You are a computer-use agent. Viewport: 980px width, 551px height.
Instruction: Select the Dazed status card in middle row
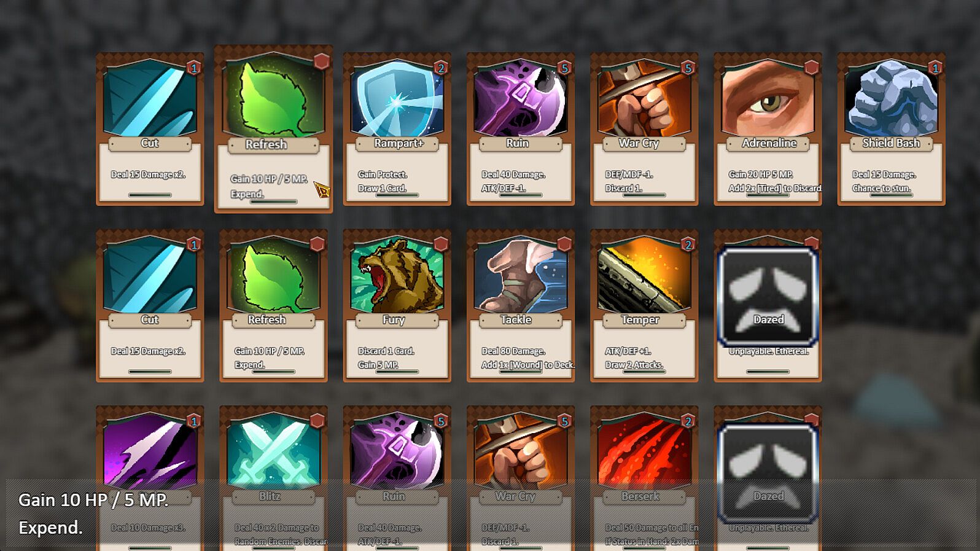[x=768, y=305]
